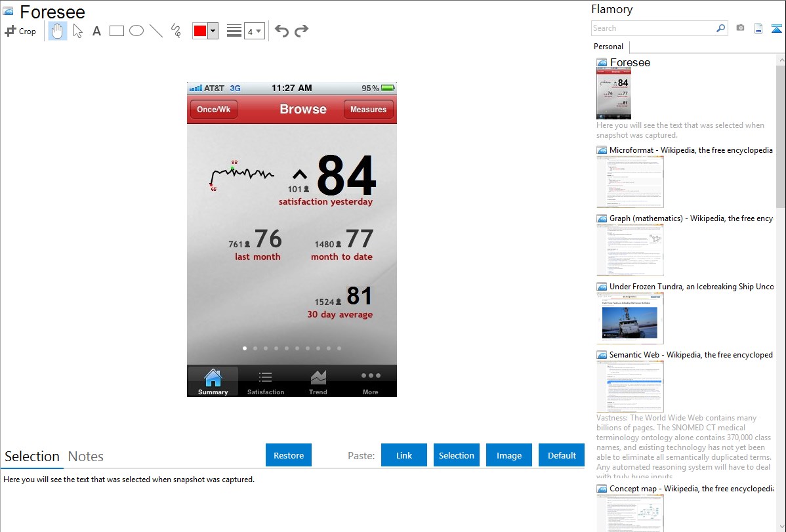
Task: Click the selected-text description line under the Selection tab
Action: pos(129,480)
